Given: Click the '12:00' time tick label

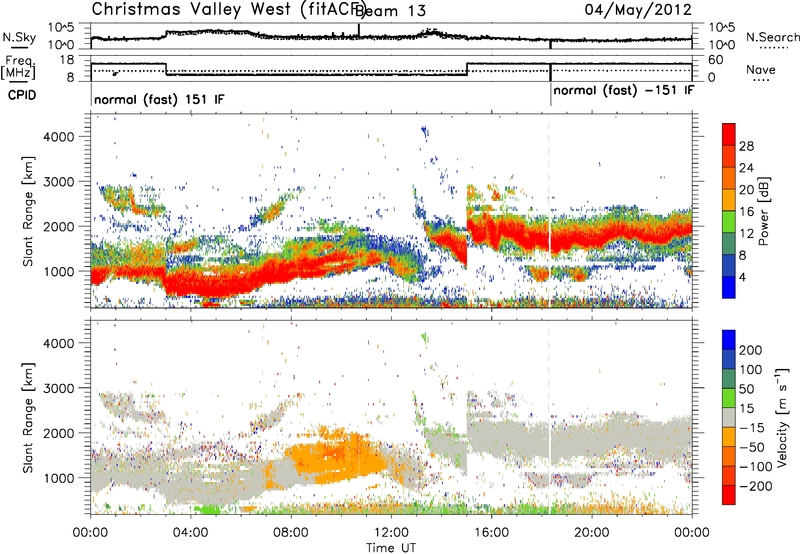Looking at the screenshot, I should [x=391, y=533].
